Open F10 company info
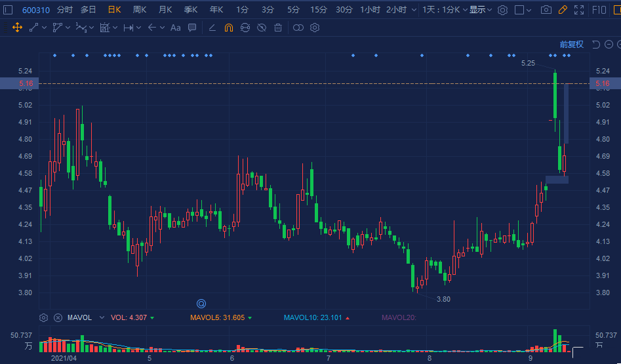The height and width of the screenshot is (364, 621). (x=599, y=10)
